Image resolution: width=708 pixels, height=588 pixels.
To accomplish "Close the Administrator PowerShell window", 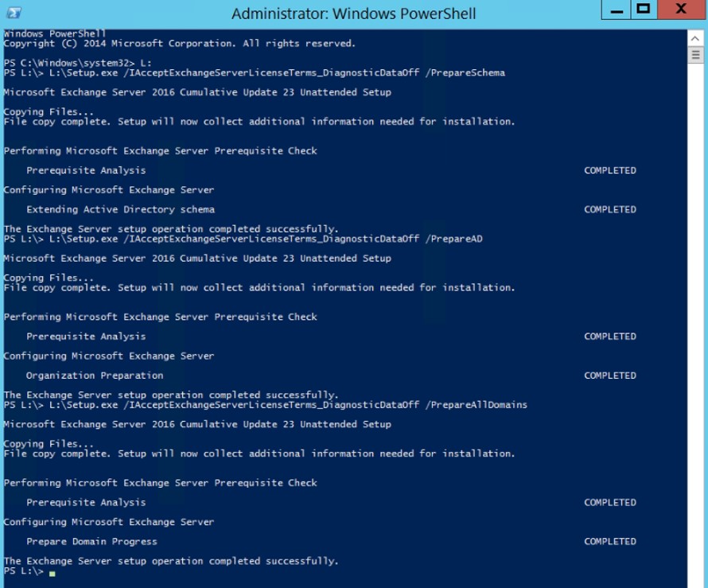I will click(682, 10).
